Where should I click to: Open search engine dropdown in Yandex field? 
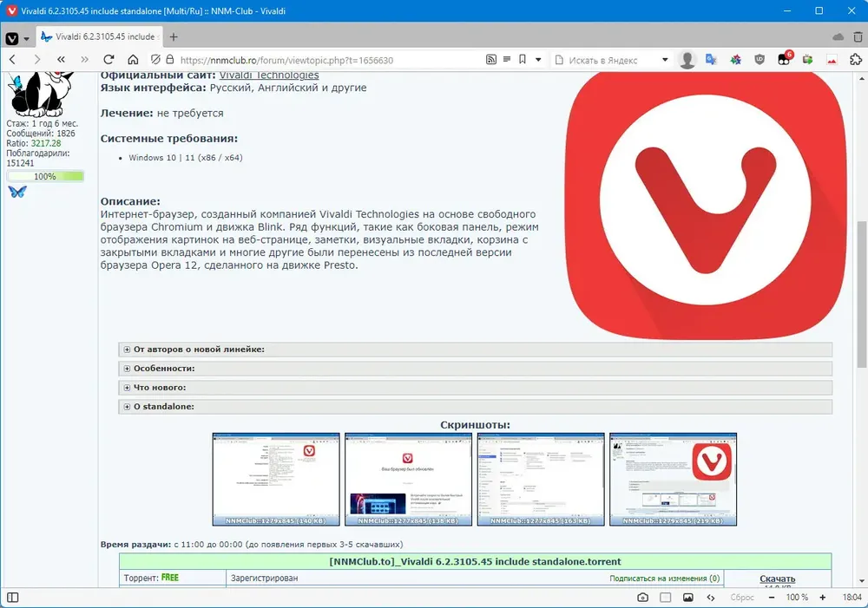pyautogui.click(x=665, y=60)
